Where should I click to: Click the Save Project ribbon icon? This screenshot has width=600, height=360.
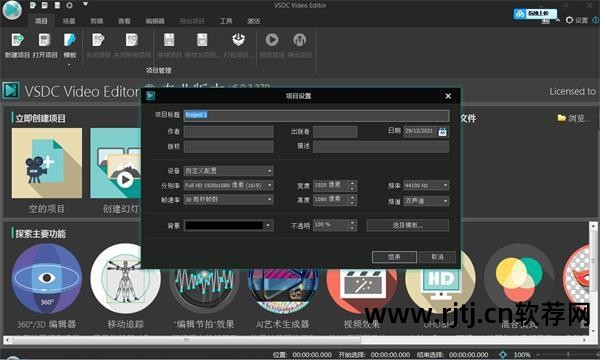click(169, 40)
